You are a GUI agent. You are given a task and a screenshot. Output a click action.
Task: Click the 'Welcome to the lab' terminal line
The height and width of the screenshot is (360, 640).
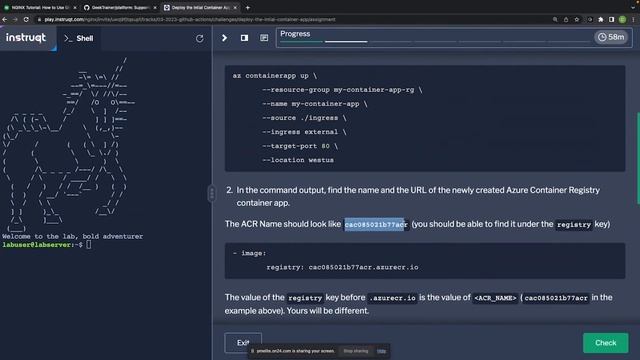pyautogui.click(x=73, y=236)
